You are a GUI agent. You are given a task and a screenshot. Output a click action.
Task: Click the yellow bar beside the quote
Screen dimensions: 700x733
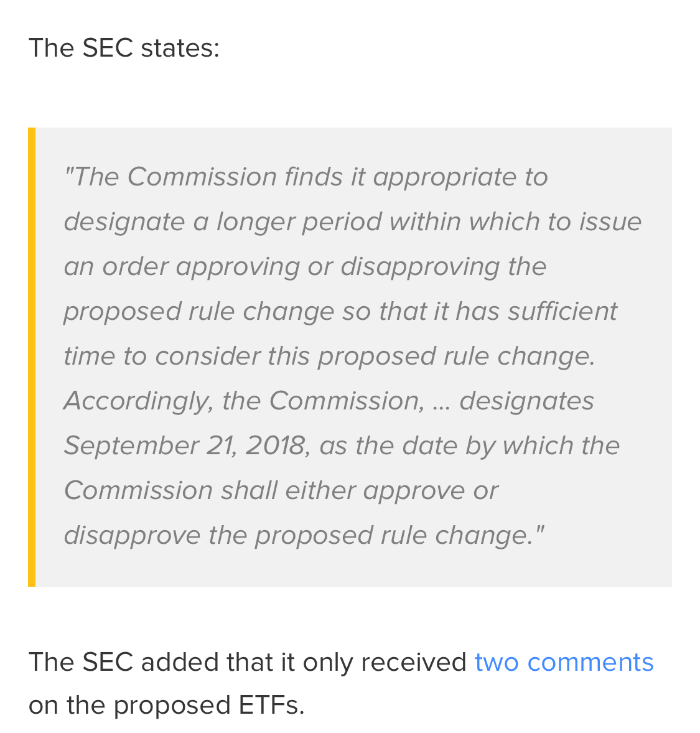tap(32, 357)
